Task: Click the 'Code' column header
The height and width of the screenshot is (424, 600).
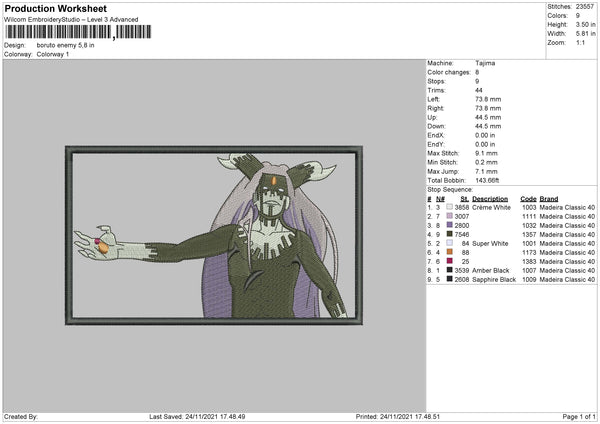Action: pyautogui.click(x=528, y=199)
